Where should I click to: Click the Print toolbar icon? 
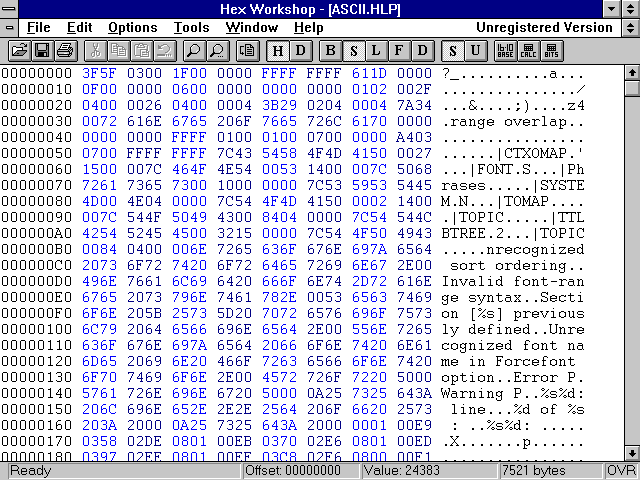65,50
